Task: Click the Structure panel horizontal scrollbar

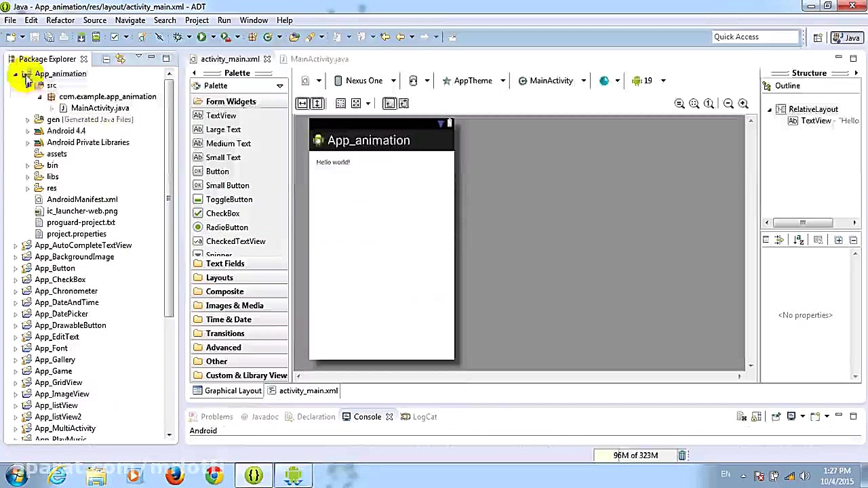Action: 802,223
